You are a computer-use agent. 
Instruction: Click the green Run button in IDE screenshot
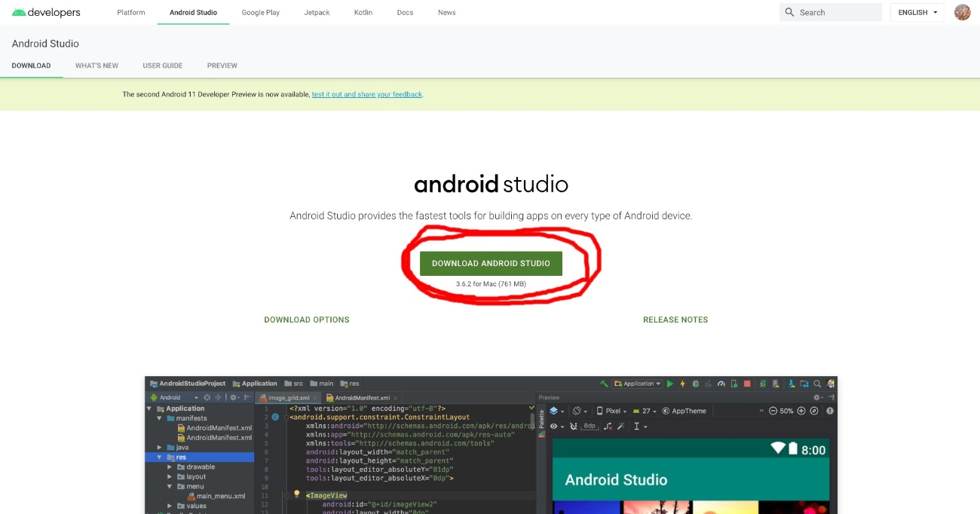coord(669,384)
